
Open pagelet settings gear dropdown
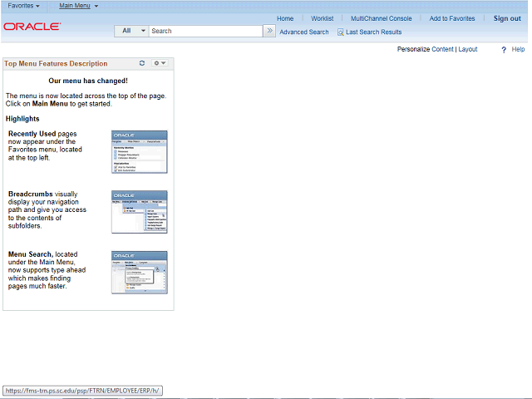click(x=160, y=63)
